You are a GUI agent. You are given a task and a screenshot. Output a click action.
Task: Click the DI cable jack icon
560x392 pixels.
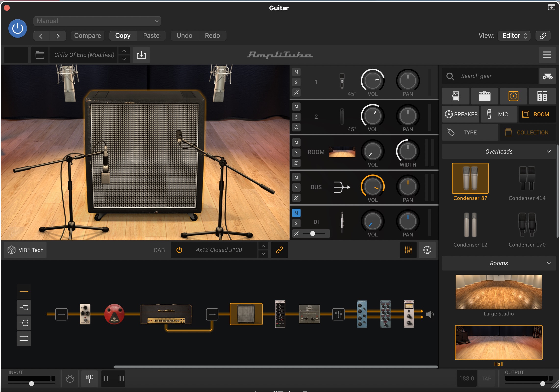pyautogui.click(x=342, y=222)
